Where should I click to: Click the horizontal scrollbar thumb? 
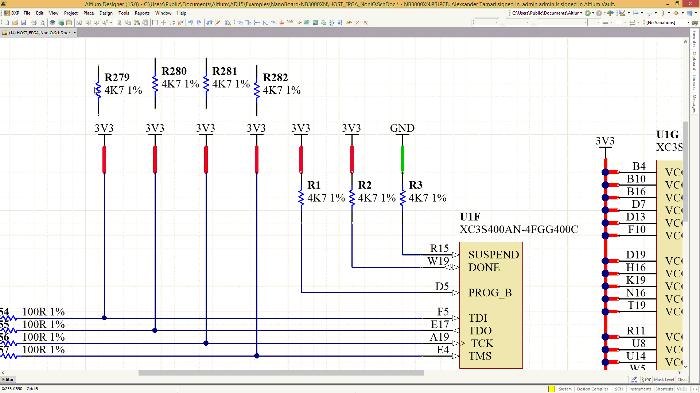coord(281,372)
